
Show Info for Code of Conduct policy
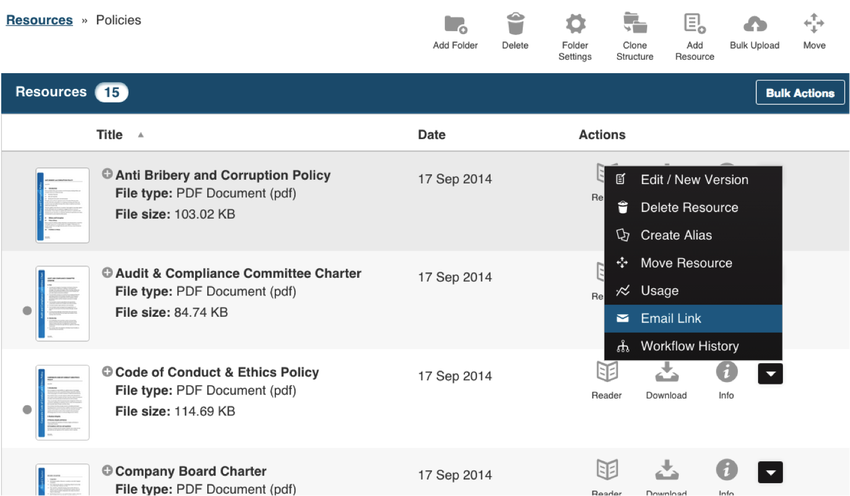(x=726, y=372)
